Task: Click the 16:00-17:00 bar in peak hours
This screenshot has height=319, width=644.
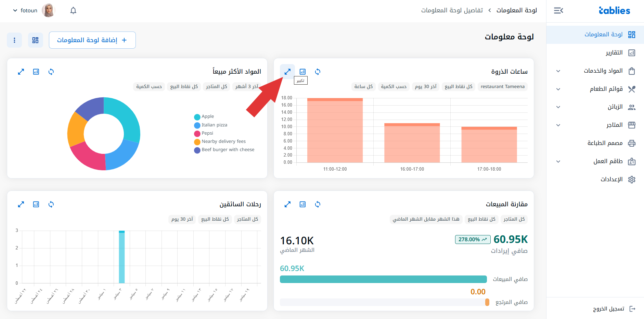Action: pos(412,143)
